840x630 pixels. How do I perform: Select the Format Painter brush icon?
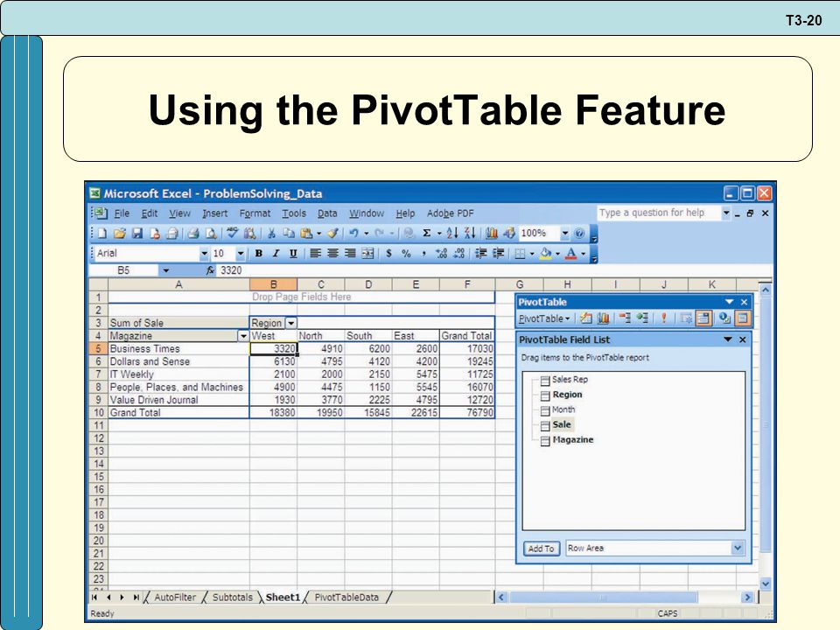[x=332, y=234]
